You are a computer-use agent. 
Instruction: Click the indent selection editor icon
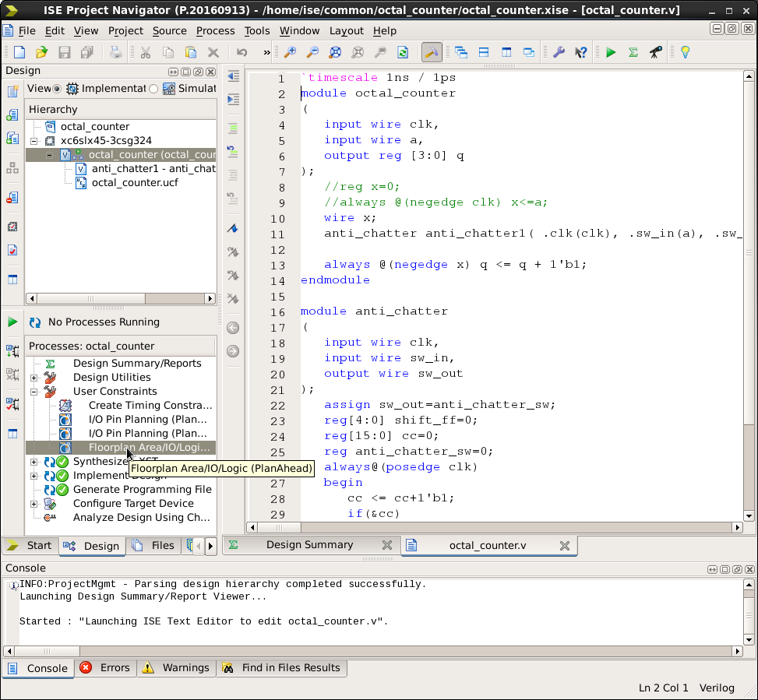(233, 100)
